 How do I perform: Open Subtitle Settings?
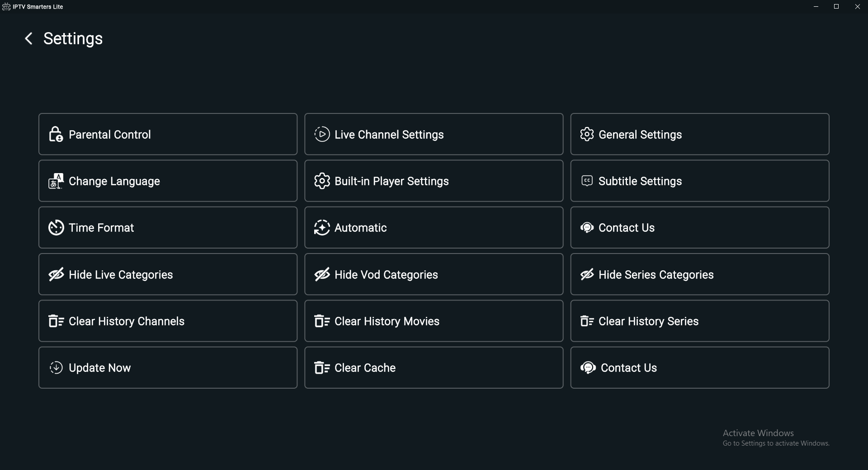[x=700, y=181]
